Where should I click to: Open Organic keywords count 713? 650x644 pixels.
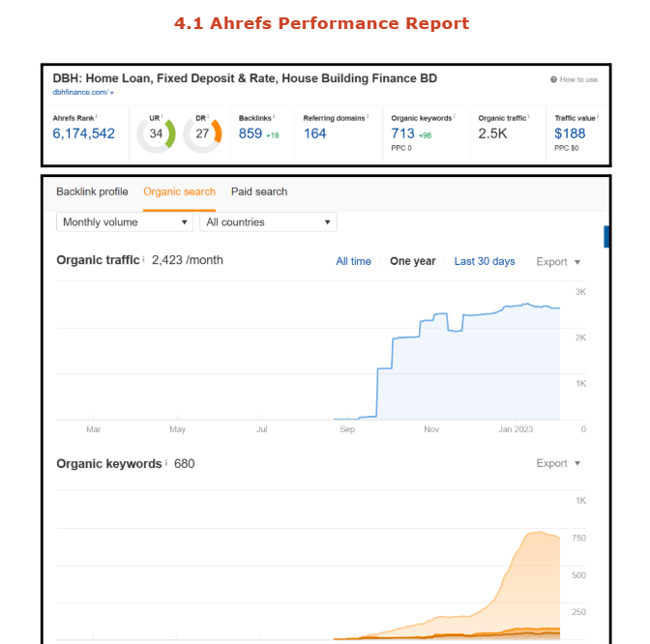coord(403,133)
